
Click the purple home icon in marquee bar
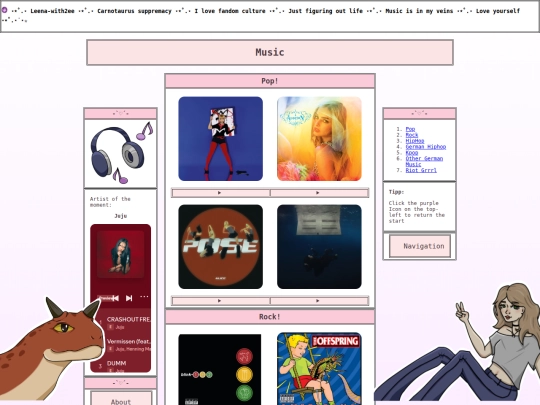(4, 10)
